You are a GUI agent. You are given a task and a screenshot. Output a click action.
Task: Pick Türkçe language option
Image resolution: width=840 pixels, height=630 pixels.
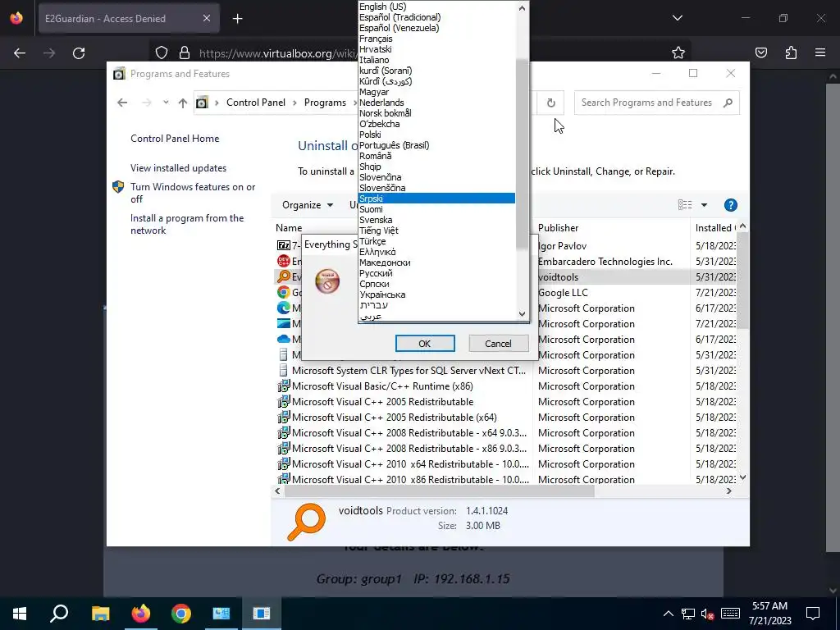point(436,241)
